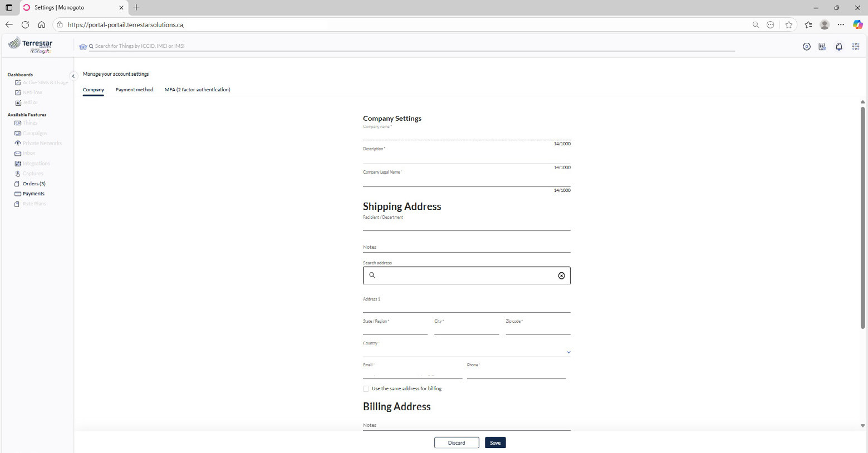This screenshot has height=453, width=868.
Task: Open the MFA (2 factor authentication) tab
Action: (197, 90)
